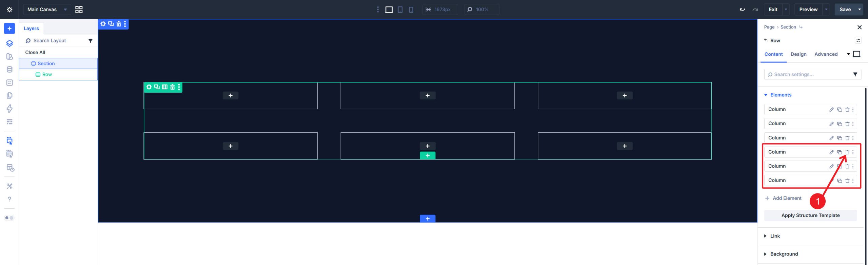Click the blue add element plus button in sidebar
Viewport: 868px width, 265px height.
[x=9, y=29]
